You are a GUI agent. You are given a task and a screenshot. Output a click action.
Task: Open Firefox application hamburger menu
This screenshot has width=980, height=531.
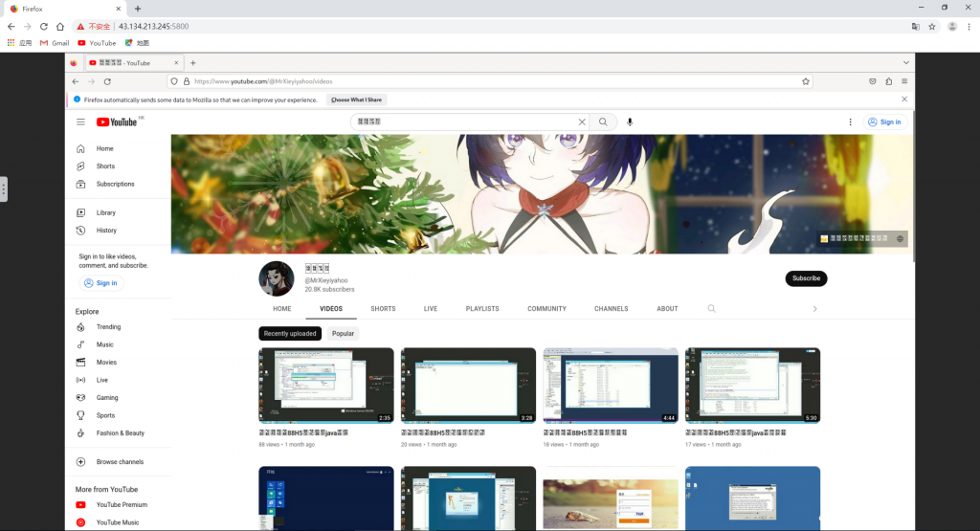click(x=904, y=81)
